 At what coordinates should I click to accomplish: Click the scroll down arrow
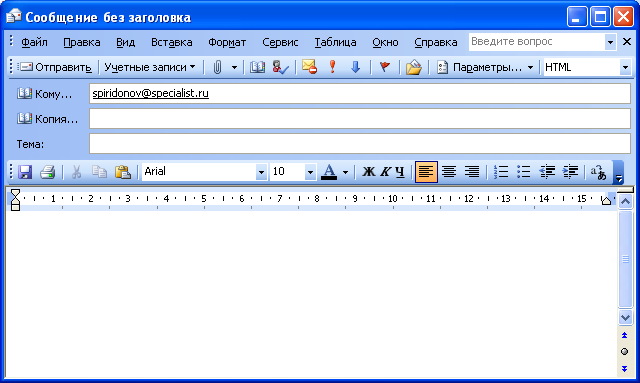tap(625, 317)
